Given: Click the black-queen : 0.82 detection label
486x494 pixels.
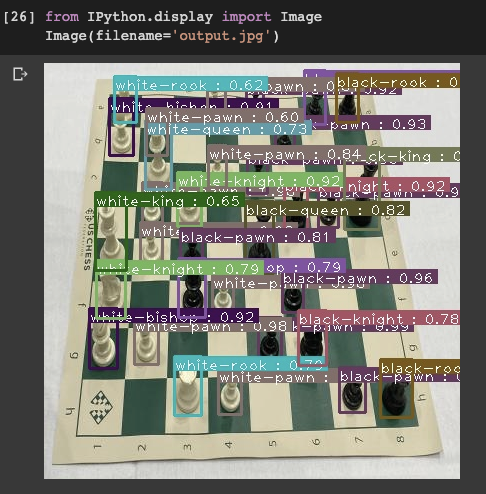Looking at the screenshot, I should 327,210.
